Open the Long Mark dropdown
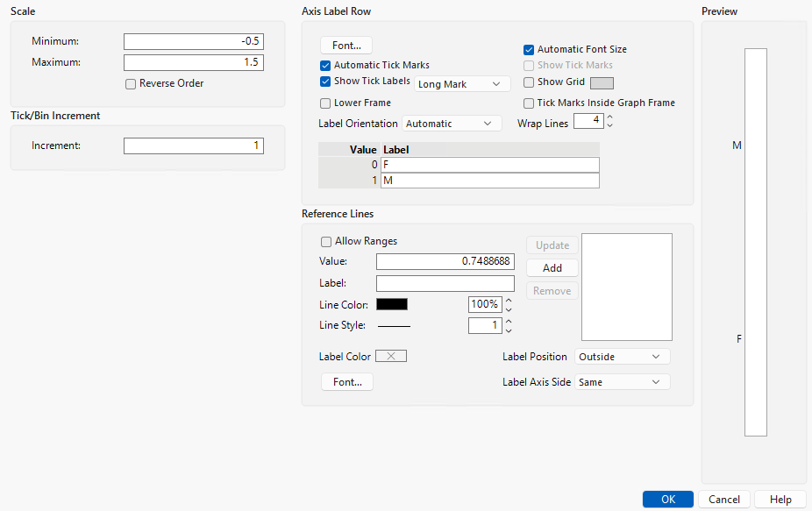This screenshot has height=511, width=812. (462, 83)
